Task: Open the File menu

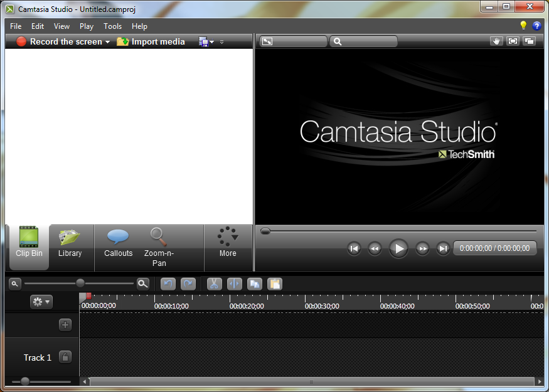Action: point(16,26)
